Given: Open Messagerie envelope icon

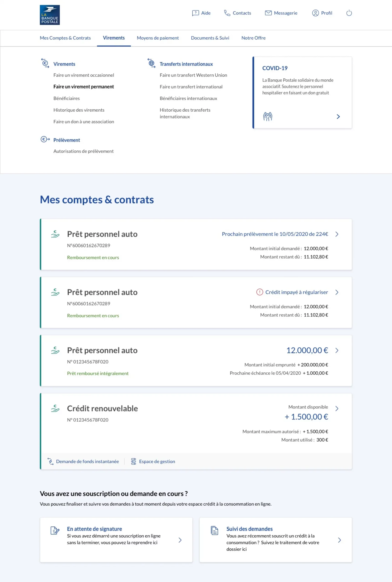Looking at the screenshot, I should point(268,13).
